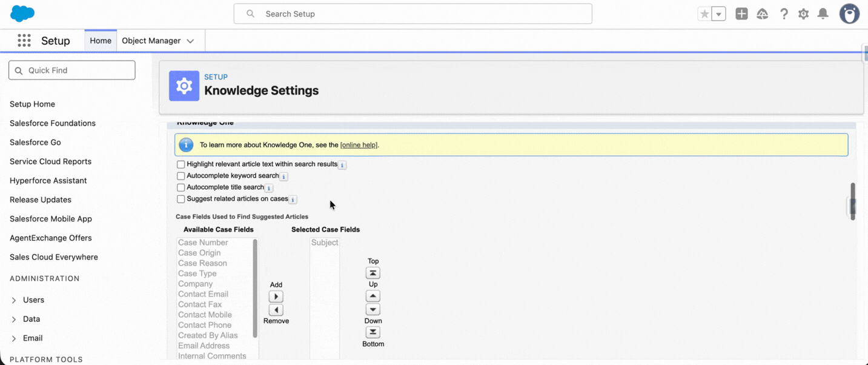Expand the Data section
868x365 pixels.
pos(14,319)
